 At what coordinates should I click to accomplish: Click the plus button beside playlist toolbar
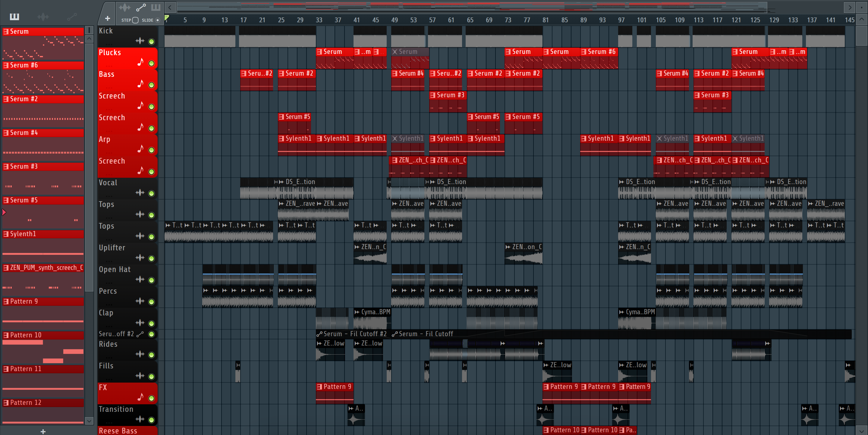(x=108, y=18)
